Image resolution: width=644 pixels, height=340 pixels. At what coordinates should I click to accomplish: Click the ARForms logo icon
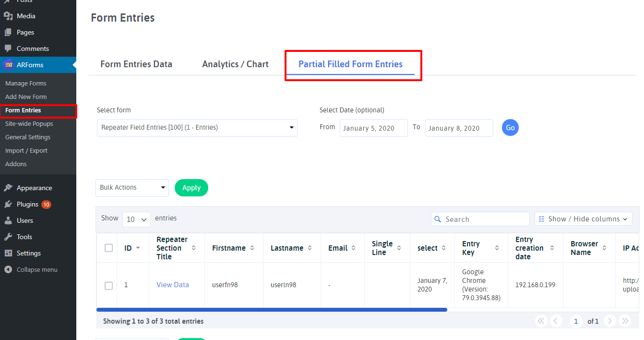pos(9,65)
